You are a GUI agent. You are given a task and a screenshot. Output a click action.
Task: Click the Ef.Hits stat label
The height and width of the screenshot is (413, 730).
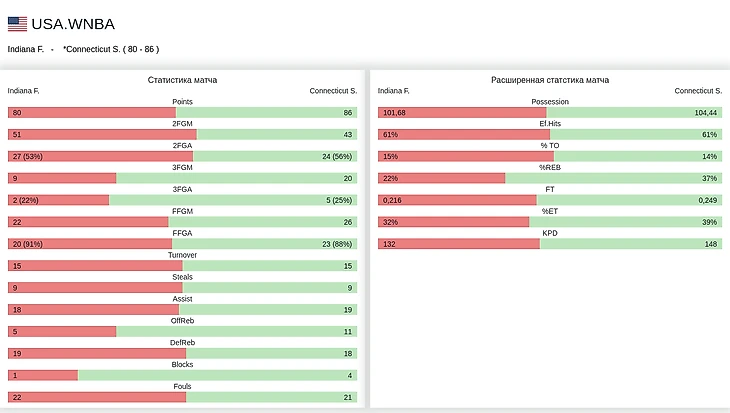(550, 124)
